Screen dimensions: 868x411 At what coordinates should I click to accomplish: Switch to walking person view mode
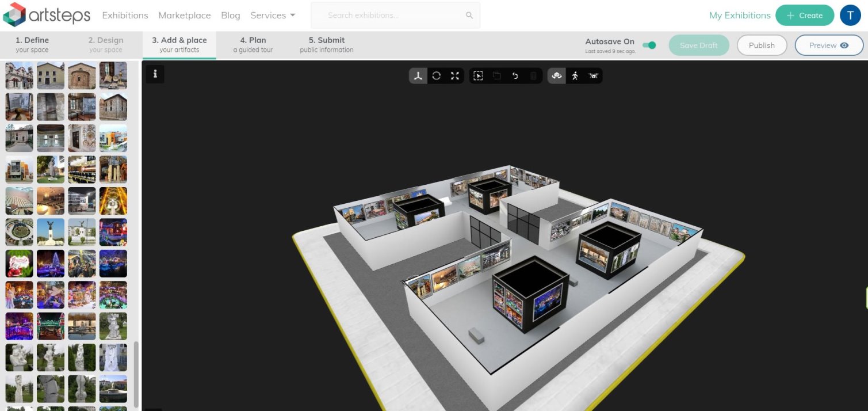[575, 76]
